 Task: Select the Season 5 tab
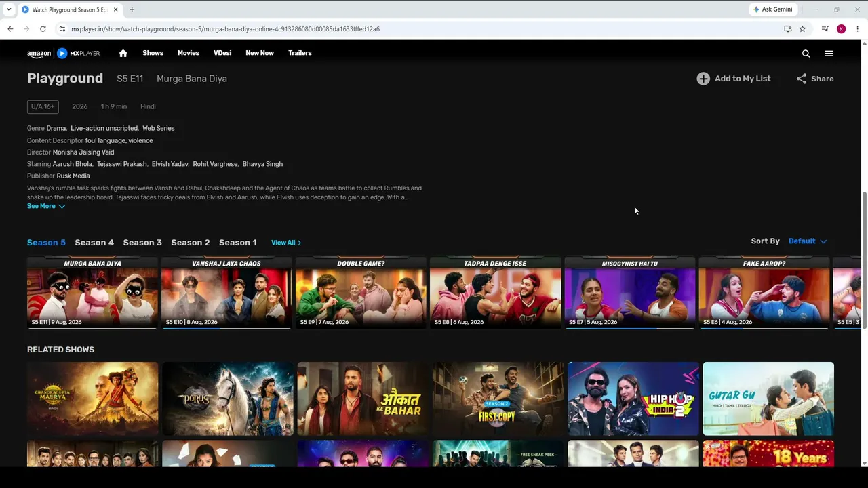pyautogui.click(x=46, y=243)
